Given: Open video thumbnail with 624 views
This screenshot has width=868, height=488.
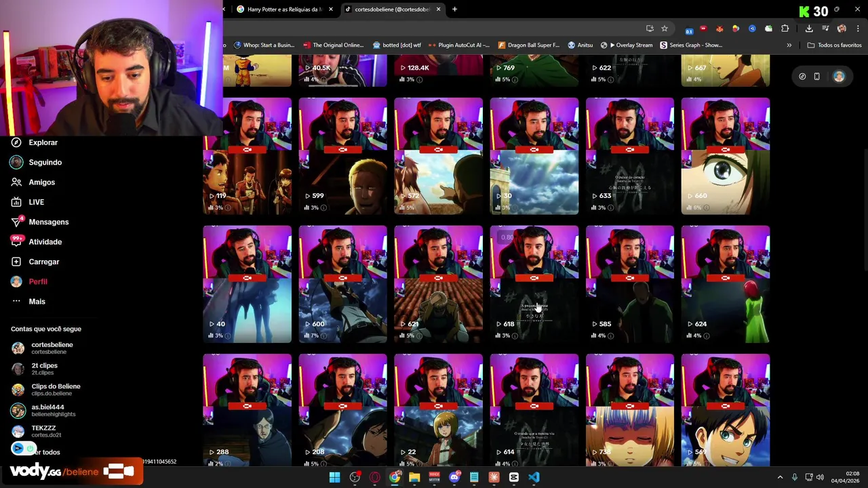Looking at the screenshot, I should (726, 284).
